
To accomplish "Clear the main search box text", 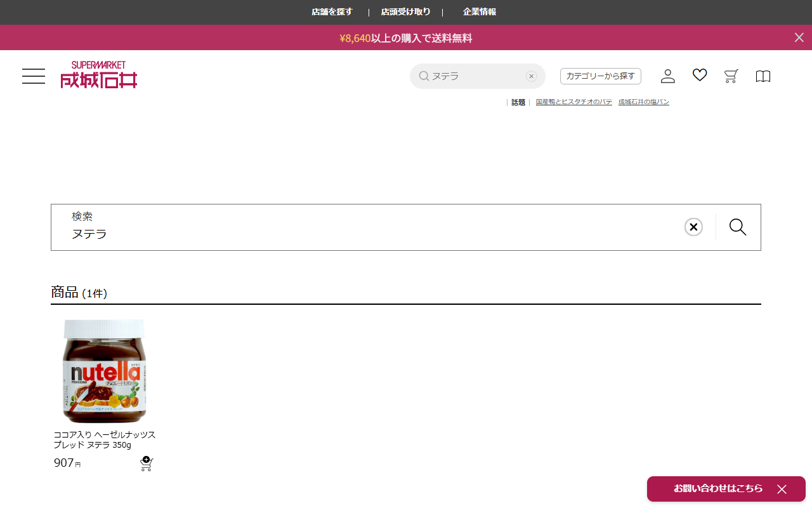I will 693,227.
